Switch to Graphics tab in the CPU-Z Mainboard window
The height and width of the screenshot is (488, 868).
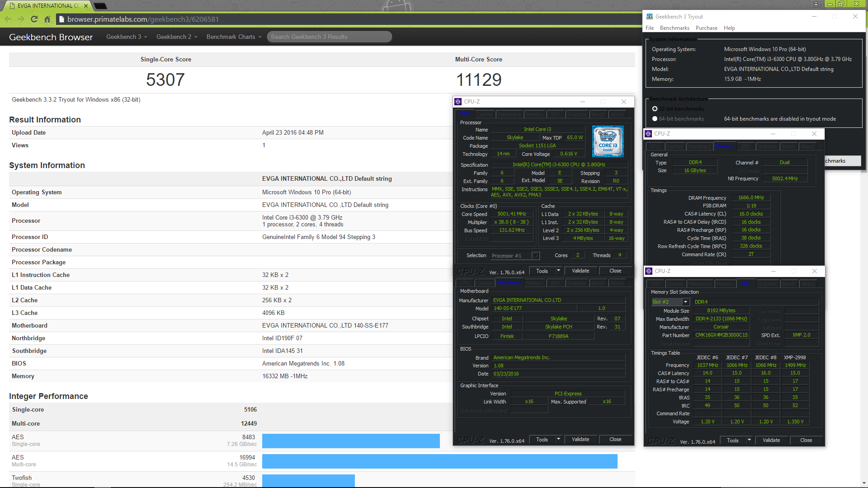pyautogui.click(x=576, y=283)
